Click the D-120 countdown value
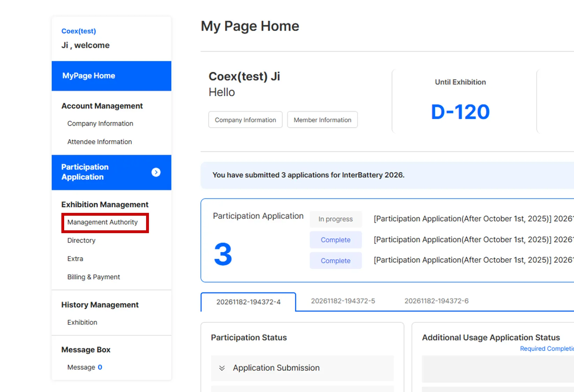 (x=460, y=112)
